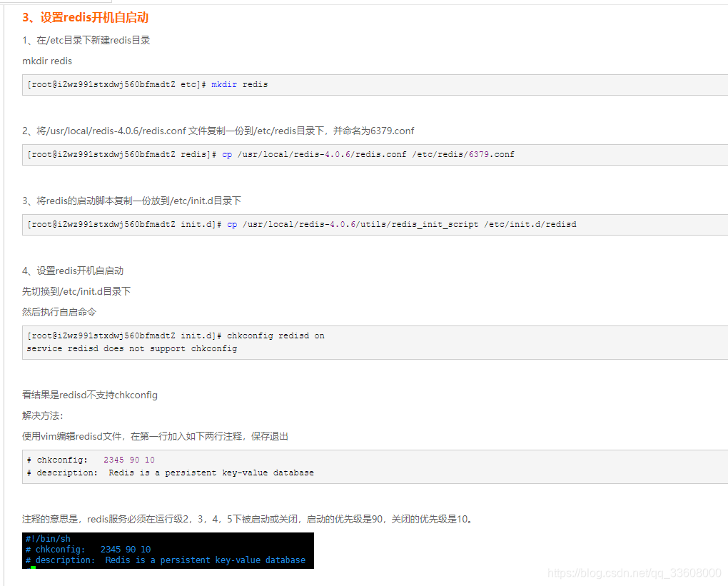Click the cp redis_init_script command line

(x=302, y=224)
